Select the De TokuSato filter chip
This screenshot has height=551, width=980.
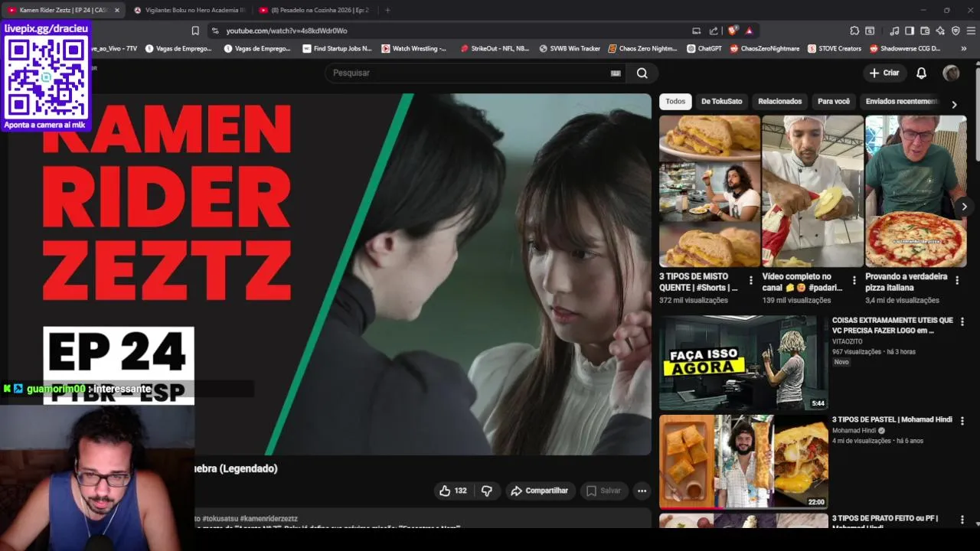coord(721,101)
